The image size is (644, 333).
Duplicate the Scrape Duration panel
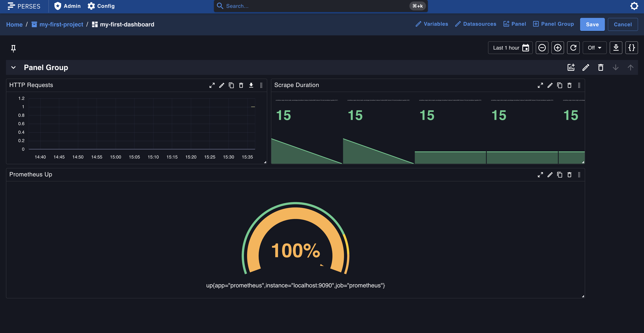(x=560, y=85)
